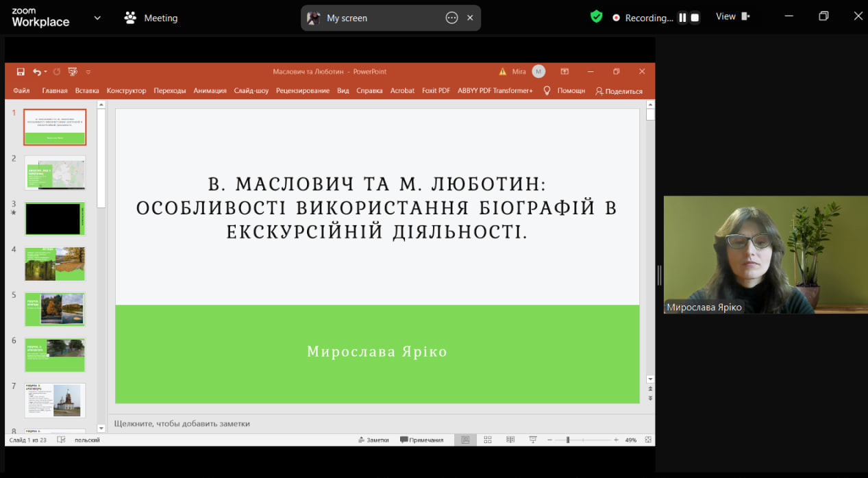Screen dimensions: 868x478
Task: Click scroll-down arrow of thumbnail pane
Action: (101, 428)
